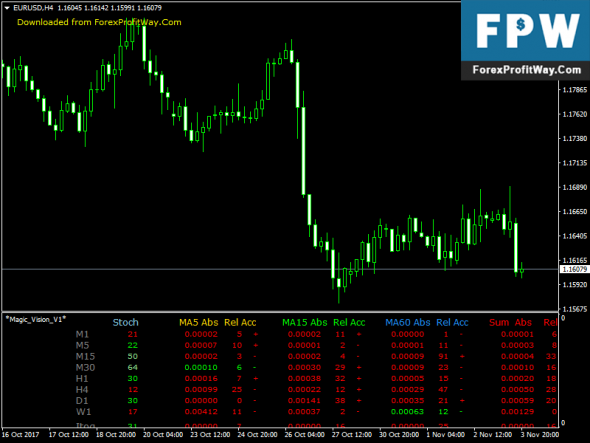Click the red Sum Abs column header
590x443 pixels.
click(511, 323)
